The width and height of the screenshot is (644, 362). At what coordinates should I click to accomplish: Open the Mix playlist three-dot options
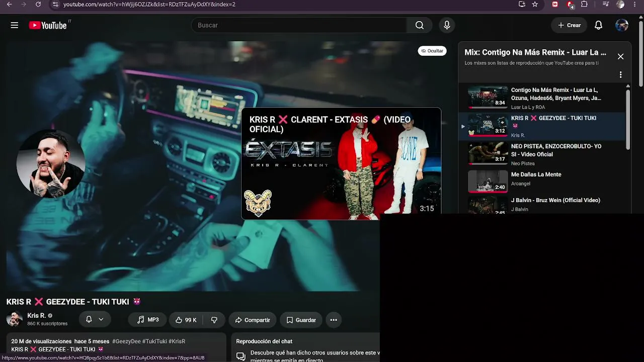pos(620,75)
